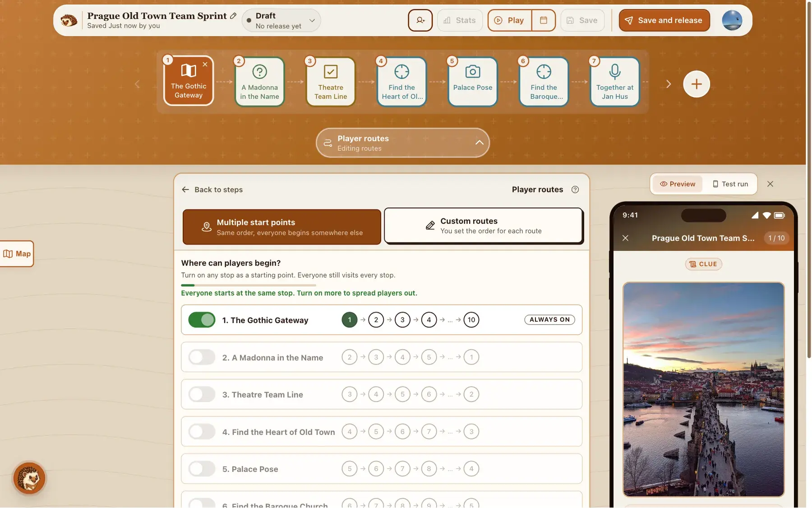Click the hedgehog logo in the header
This screenshot has height=508, width=812.
click(69, 20)
